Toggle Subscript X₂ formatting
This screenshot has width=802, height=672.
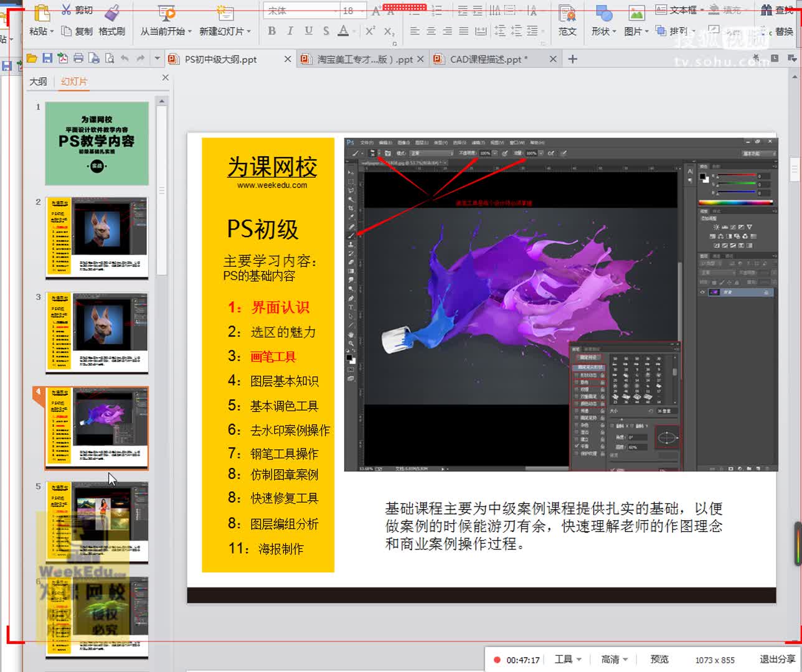(x=389, y=31)
